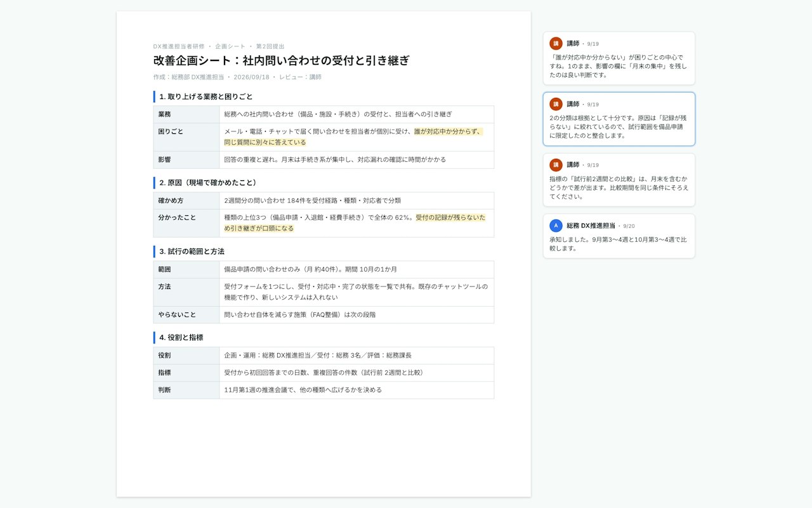Screen dimensions: 812x508
Task: Open the comment card beginning 「誰が対応中か分からない」
Action: pyautogui.click(x=619, y=58)
